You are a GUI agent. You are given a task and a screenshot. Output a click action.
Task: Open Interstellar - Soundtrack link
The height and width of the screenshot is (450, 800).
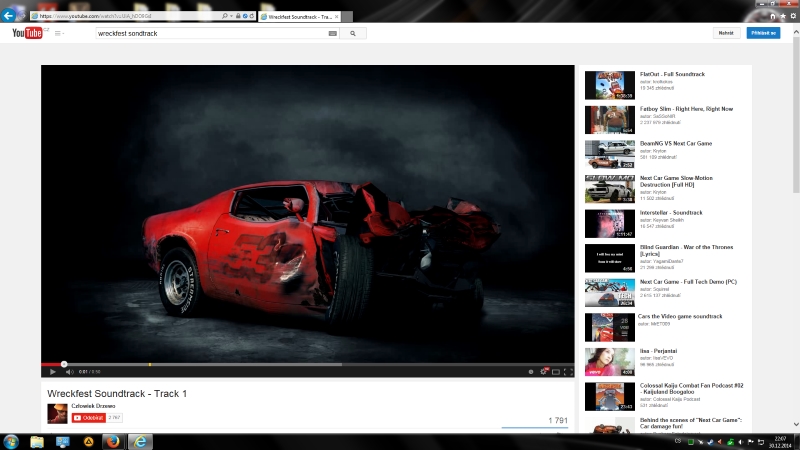point(671,213)
